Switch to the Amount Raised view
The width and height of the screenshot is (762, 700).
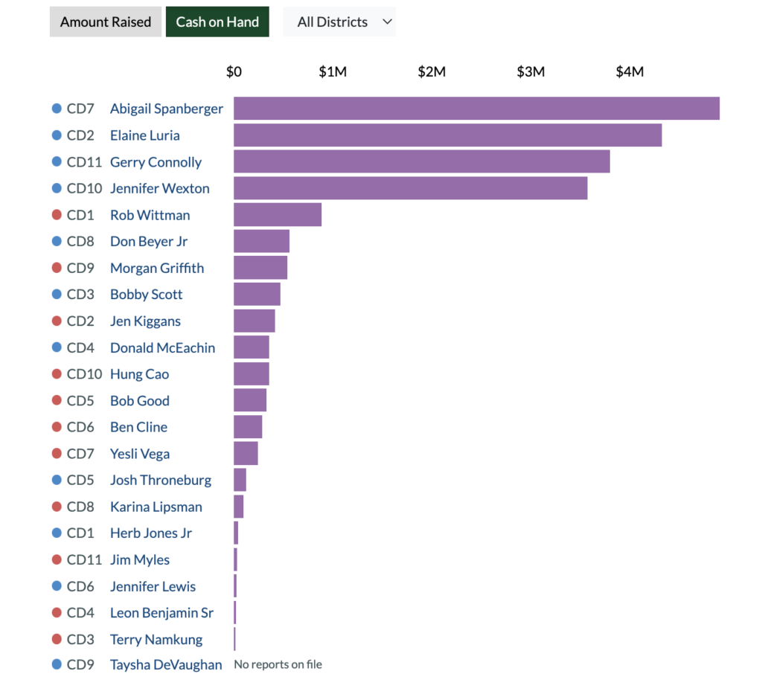(106, 22)
